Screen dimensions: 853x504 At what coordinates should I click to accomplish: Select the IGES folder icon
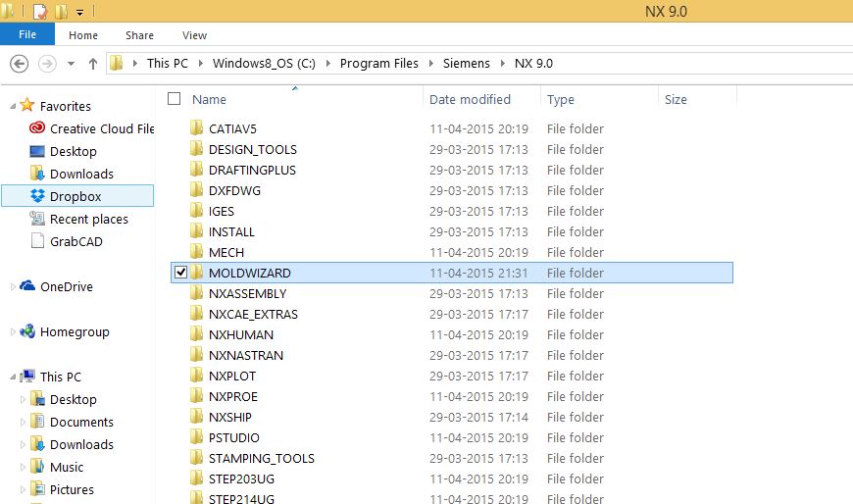click(196, 211)
